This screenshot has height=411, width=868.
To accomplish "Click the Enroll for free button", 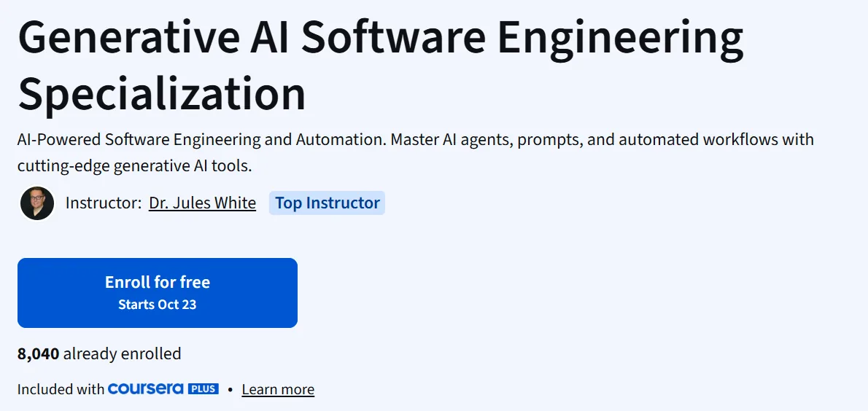I will click(158, 293).
